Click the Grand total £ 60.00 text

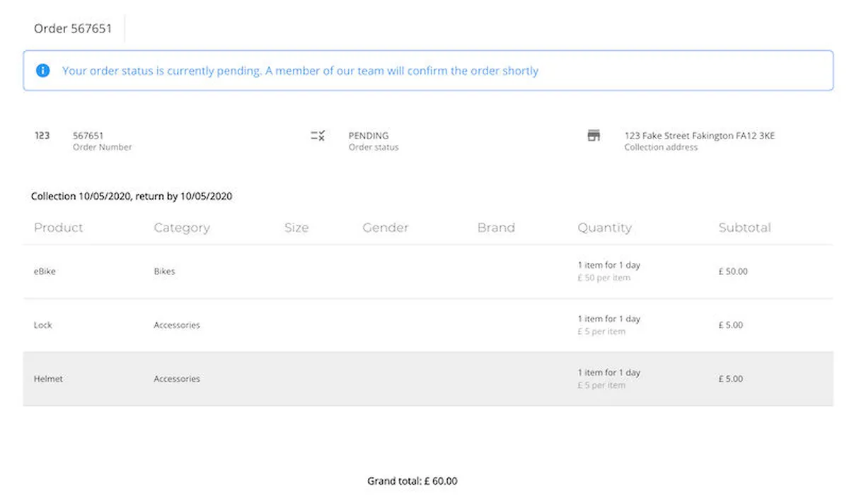click(x=412, y=481)
